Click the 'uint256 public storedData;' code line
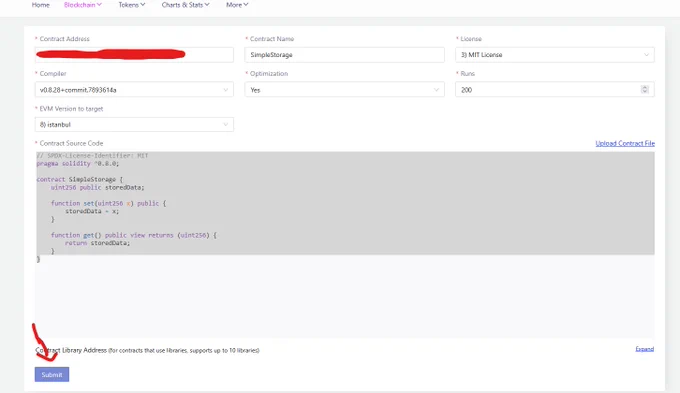680x393 pixels. [x=98, y=187]
